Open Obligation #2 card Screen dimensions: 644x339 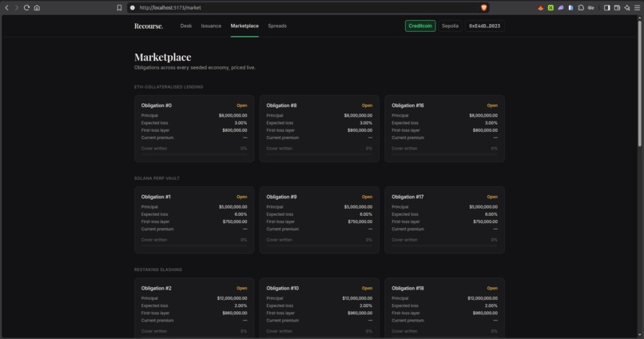pos(194,308)
